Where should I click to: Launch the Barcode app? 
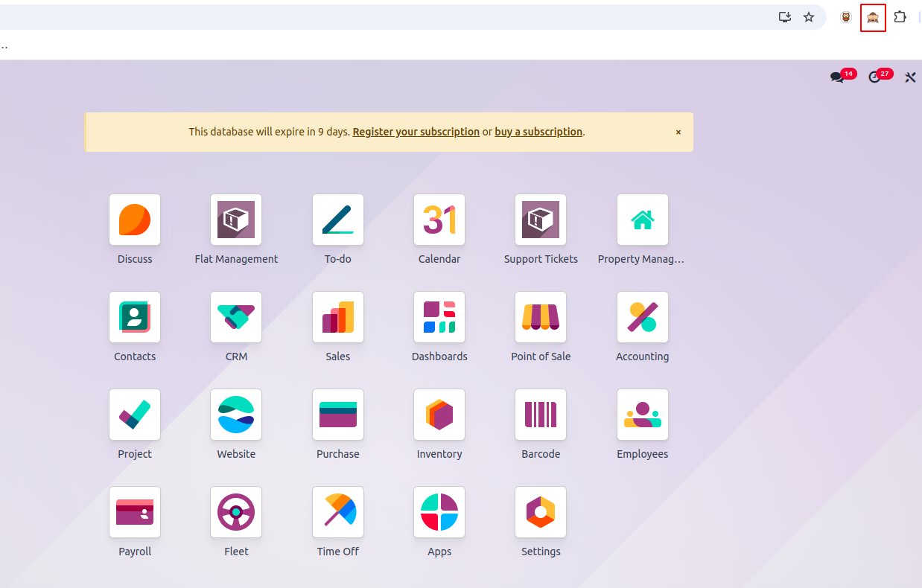point(541,415)
